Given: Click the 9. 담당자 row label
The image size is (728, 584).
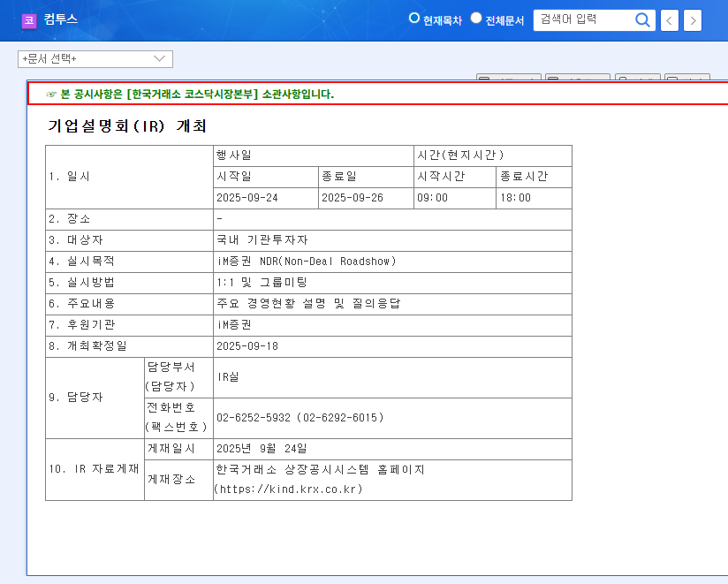Looking at the screenshot, I should pos(95,398).
